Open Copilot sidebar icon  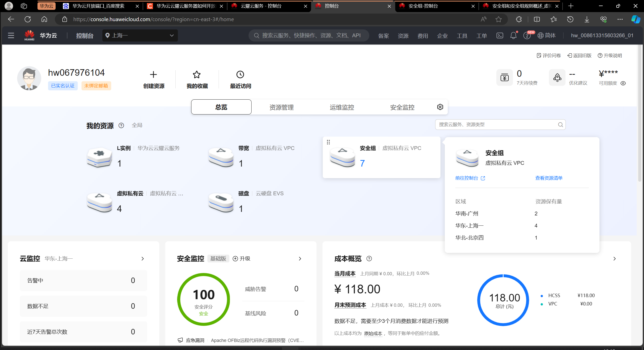pyautogui.click(x=636, y=19)
